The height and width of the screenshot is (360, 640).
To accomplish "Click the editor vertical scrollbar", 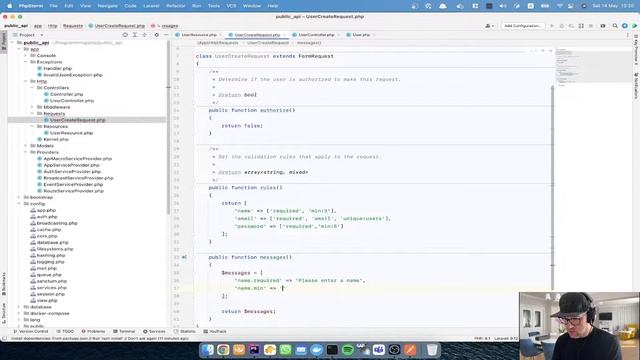I will pyautogui.click(x=553, y=176).
